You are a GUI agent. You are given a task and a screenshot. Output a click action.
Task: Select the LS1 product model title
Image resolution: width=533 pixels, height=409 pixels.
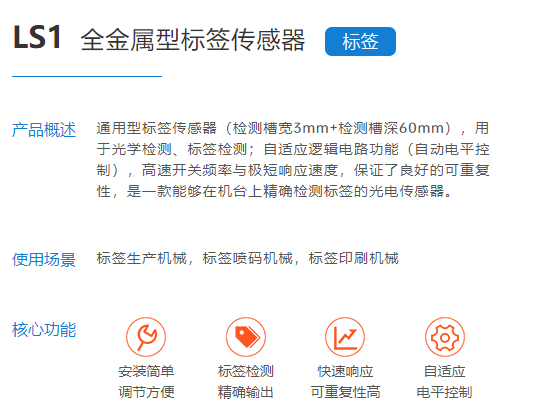pyautogui.click(x=37, y=37)
